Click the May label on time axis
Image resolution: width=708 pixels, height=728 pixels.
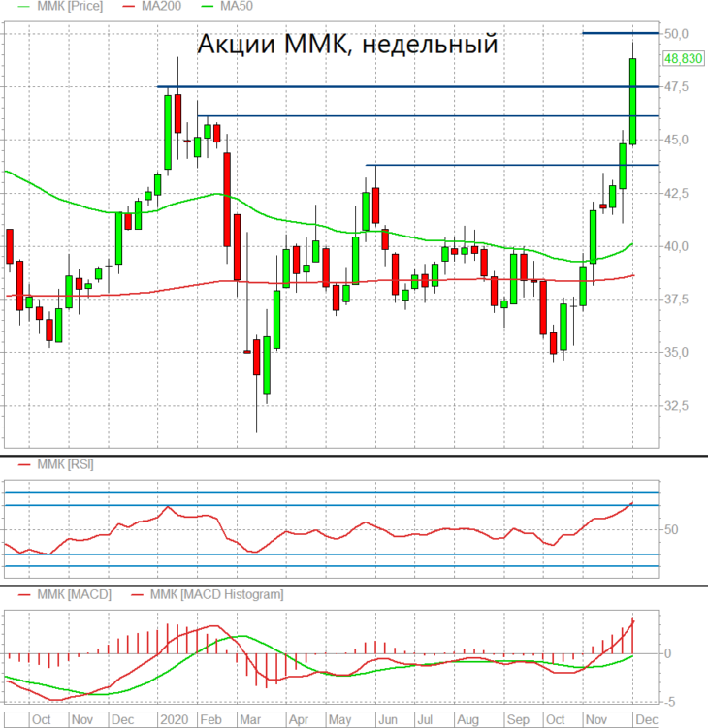(340, 719)
